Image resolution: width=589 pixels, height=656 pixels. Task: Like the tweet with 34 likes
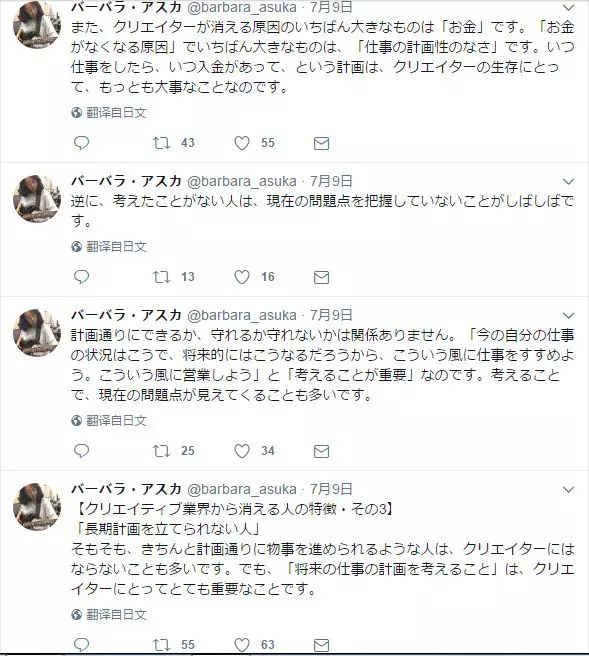tap(242, 451)
